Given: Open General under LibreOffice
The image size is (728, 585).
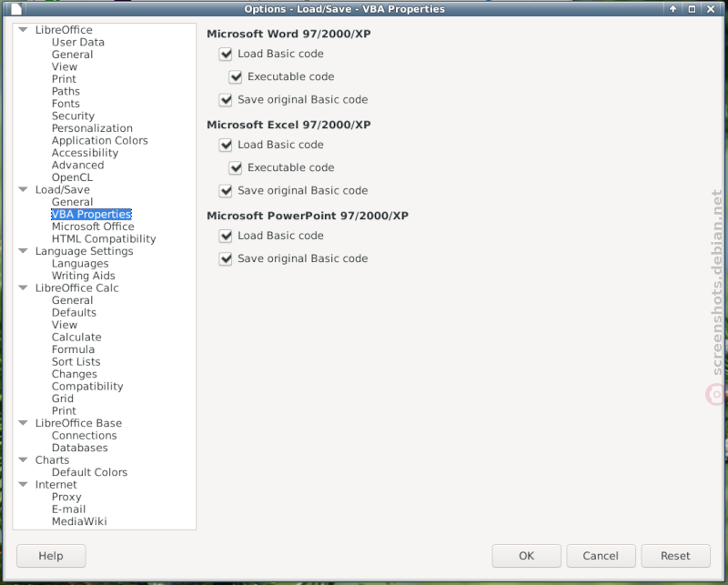Looking at the screenshot, I should coord(73,55).
